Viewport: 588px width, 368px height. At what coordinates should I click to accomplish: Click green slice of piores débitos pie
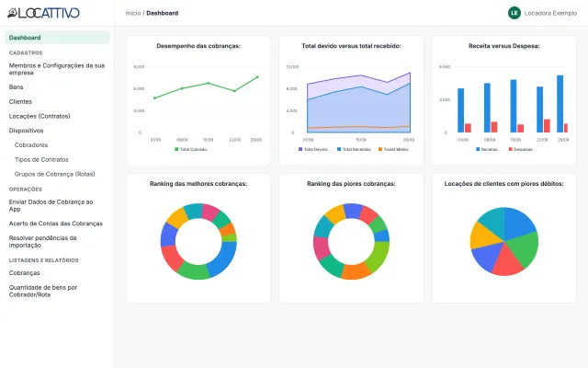[x=525, y=249]
